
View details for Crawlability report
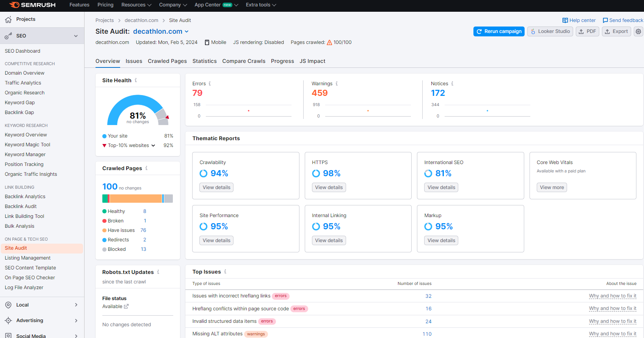(216, 188)
